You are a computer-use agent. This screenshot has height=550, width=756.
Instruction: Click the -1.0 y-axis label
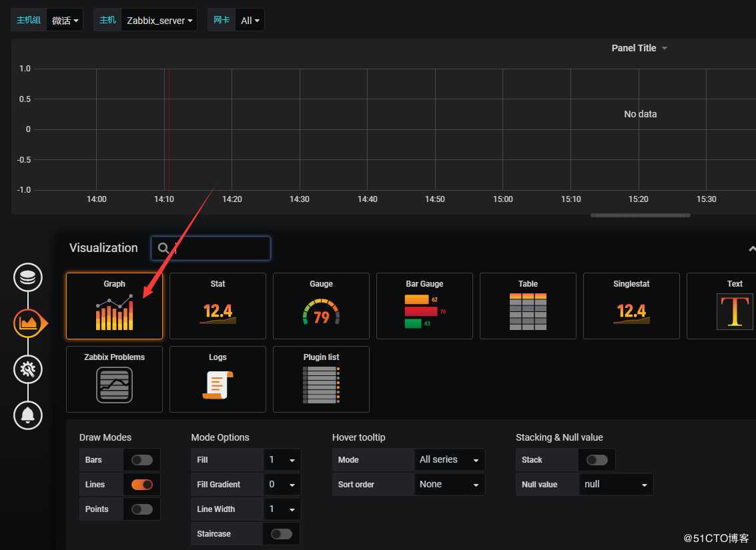coord(23,190)
